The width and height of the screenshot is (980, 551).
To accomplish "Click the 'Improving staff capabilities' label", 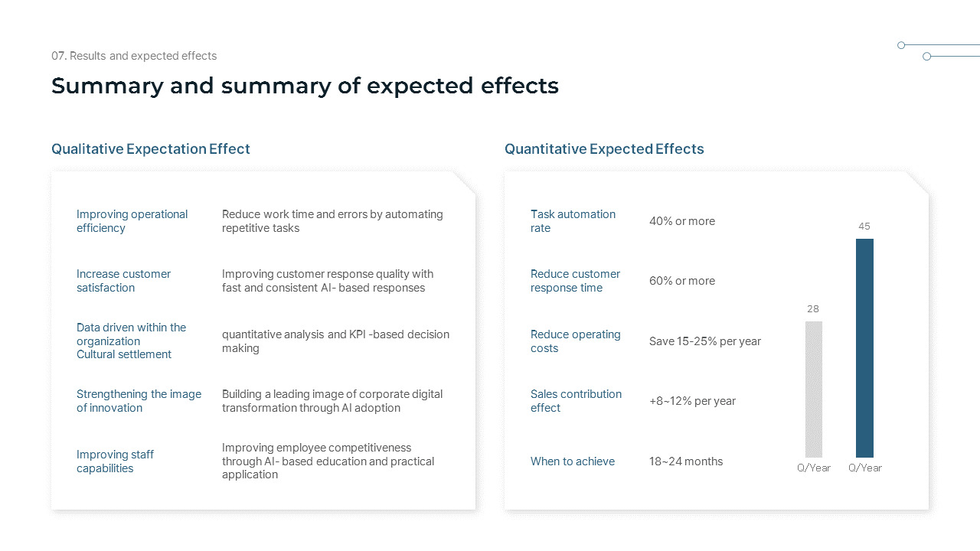I will (x=115, y=461).
